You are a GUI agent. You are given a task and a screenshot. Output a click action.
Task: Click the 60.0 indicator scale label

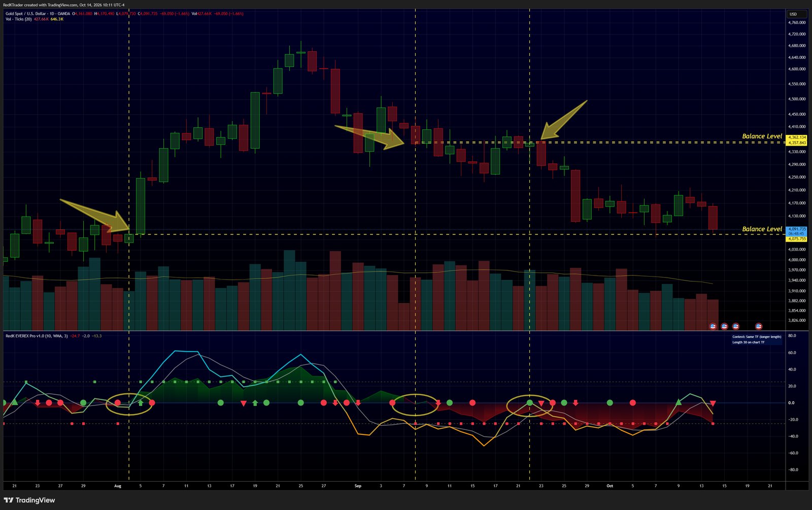click(792, 353)
